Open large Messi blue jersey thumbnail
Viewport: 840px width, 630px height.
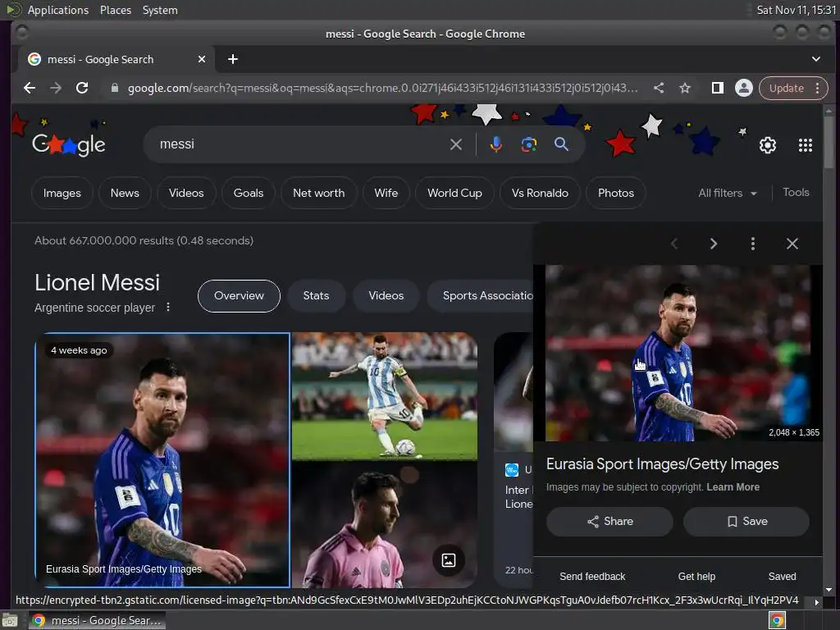pos(163,460)
